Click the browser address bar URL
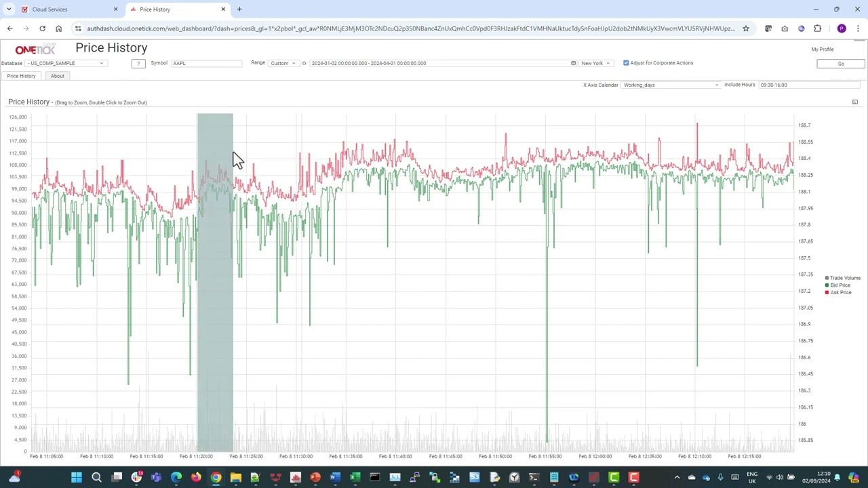Screen dimensions: 868x488 click(x=411, y=28)
